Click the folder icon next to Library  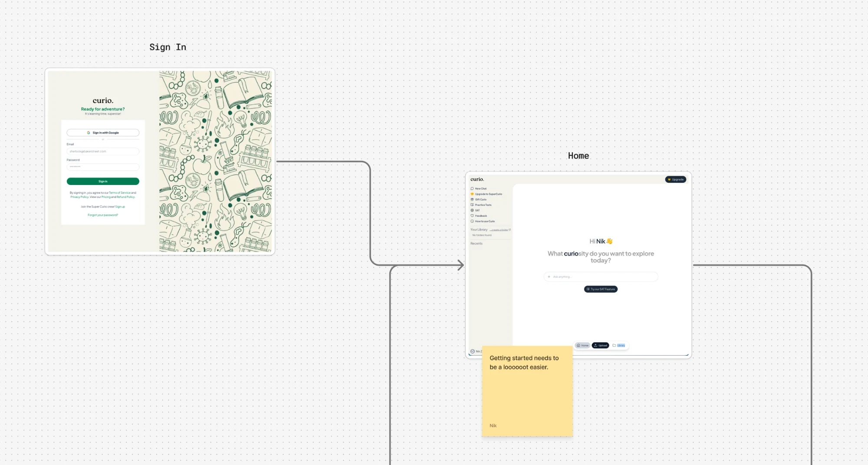coord(614,346)
